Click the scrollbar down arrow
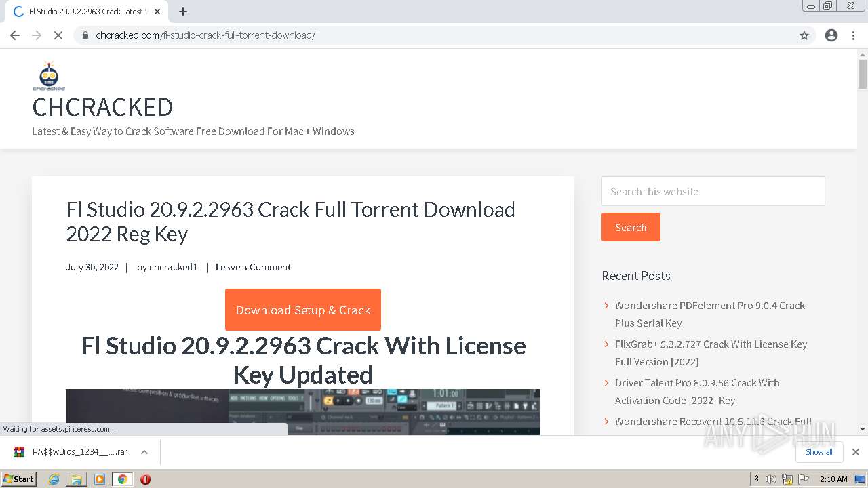Image resolution: width=868 pixels, height=488 pixels. click(x=862, y=428)
